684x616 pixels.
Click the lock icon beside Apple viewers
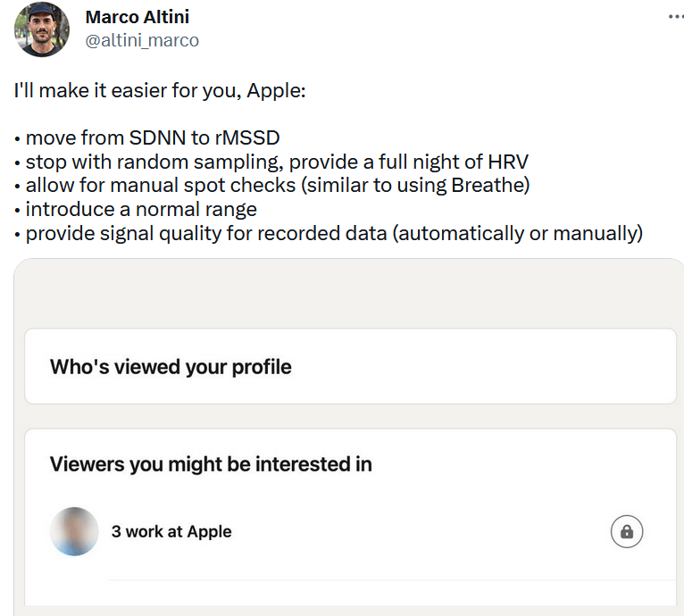pyautogui.click(x=627, y=532)
